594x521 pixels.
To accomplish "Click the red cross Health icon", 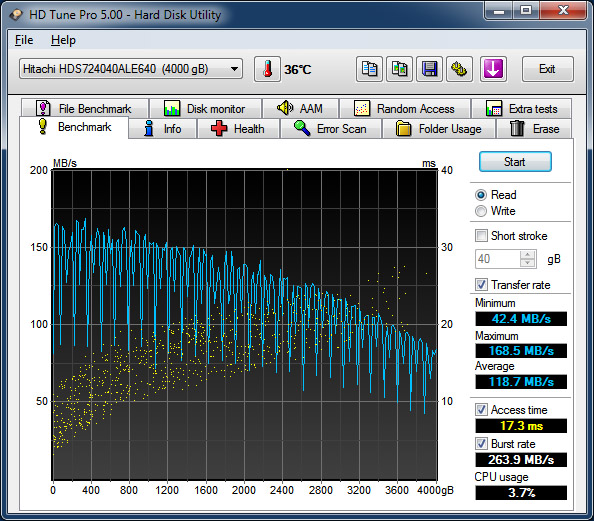I will click(x=219, y=128).
